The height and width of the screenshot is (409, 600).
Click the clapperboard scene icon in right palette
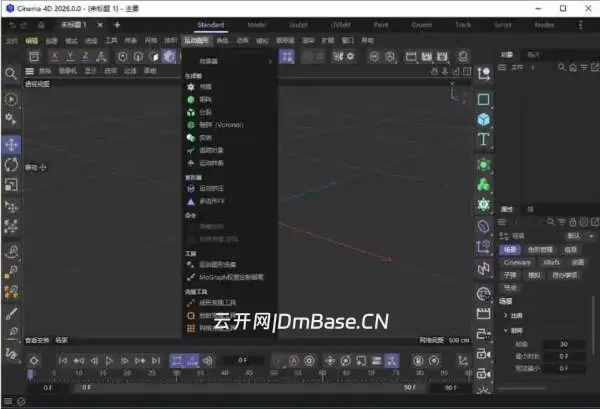483,314
